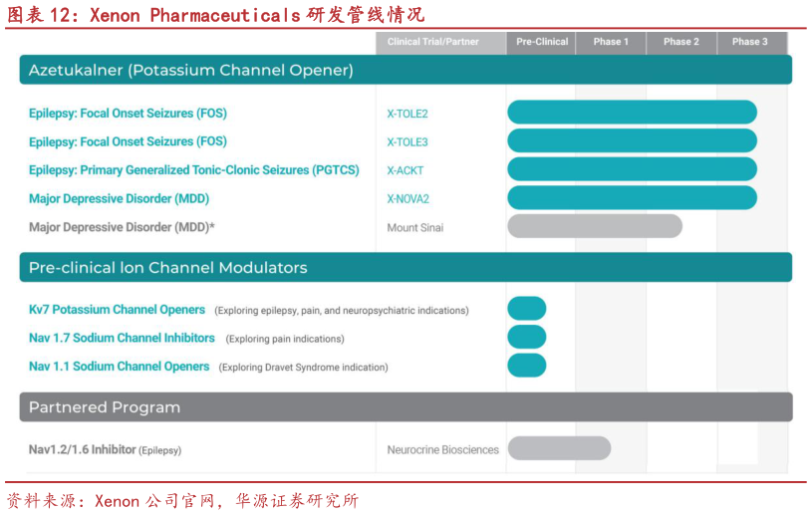
Task: Select the Phase 2 column header
Action: click(681, 43)
